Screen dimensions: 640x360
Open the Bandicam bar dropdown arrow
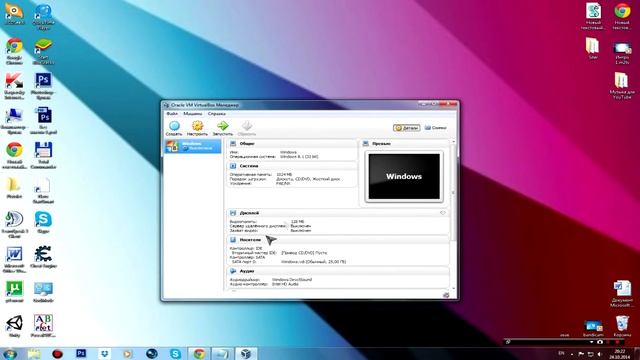click(591, 342)
